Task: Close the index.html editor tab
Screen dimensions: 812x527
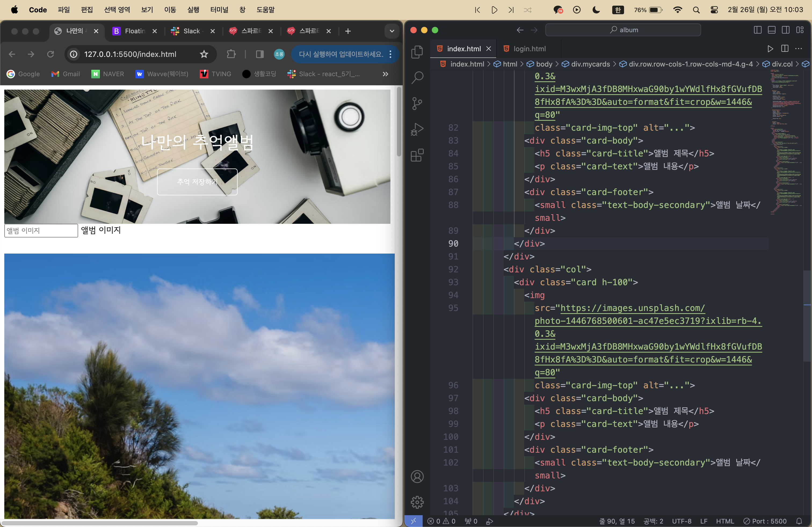Action: (x=488, y=49)
